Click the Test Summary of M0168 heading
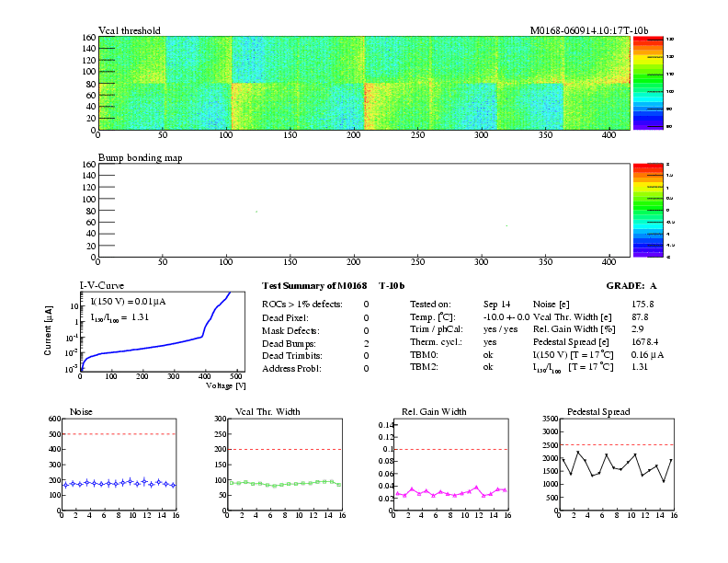 314,286
